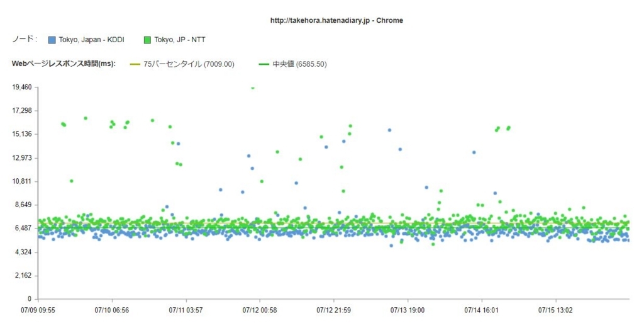Viewport: 644px width, 323px height.
Task: Click the x-axis label 07/11 03:57
Action: click(x=186, y=310)
